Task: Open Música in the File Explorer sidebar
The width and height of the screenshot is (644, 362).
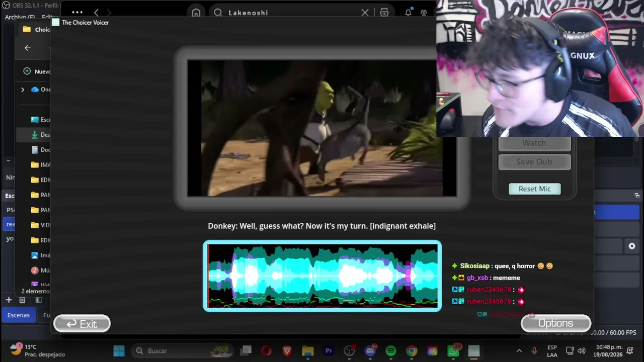Action: point(41,270)
